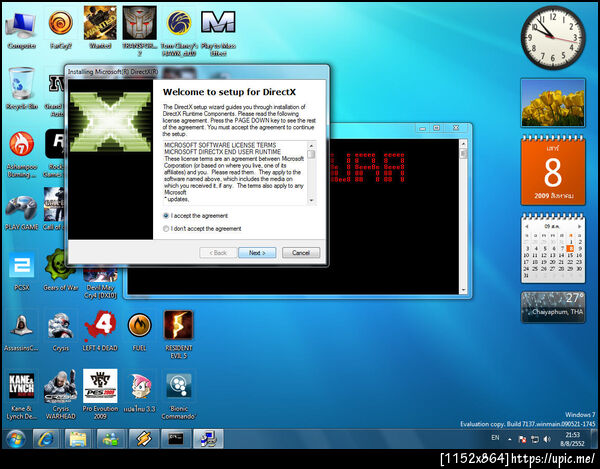Screen dimensions: 600x469
Task: Select 'I accept the agreement' option
Action: tap(196, 216)
